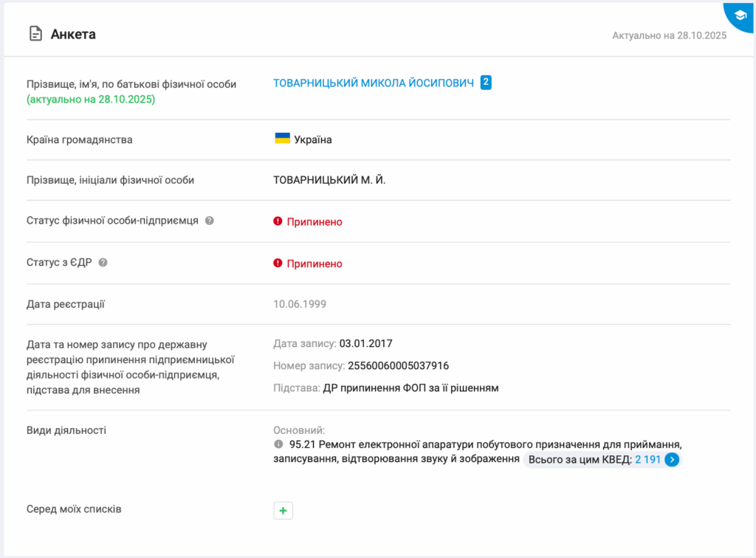Click the red alert icon in the Статус фізичної особи-підприємця row
The height and width of the screenshot is (558, 756).
278,221
